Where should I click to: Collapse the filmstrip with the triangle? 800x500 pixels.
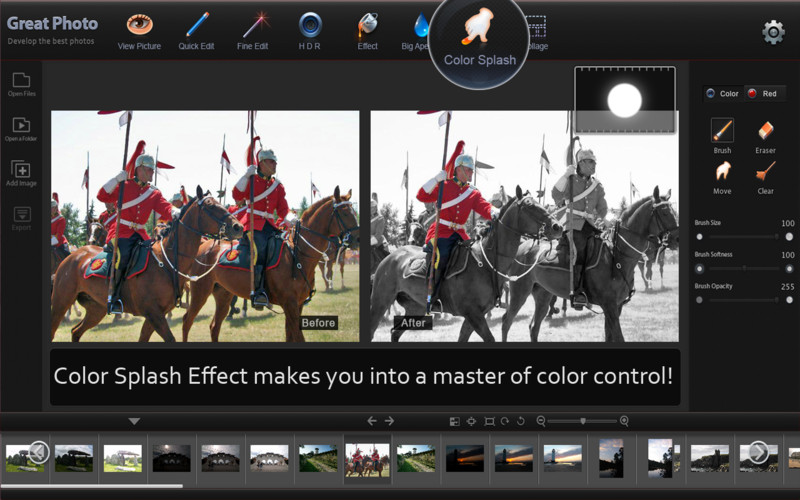click(x=134, y=421)
